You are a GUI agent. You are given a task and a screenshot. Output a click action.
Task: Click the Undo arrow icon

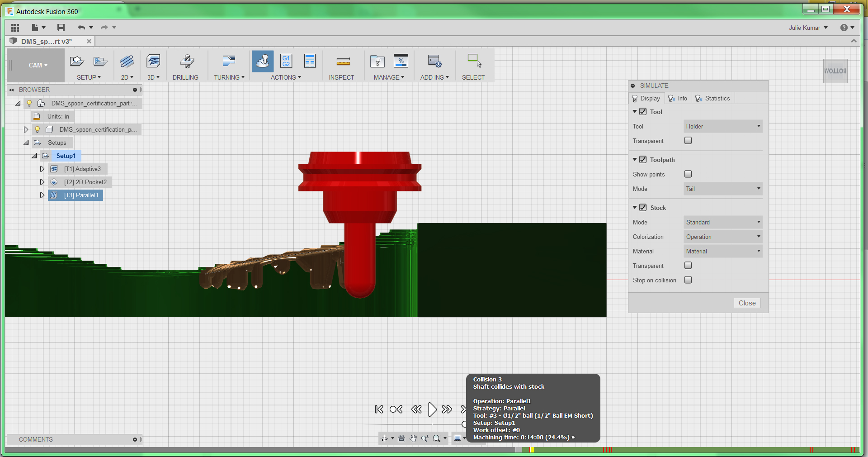pyautogui.click(x=81, y=28)
